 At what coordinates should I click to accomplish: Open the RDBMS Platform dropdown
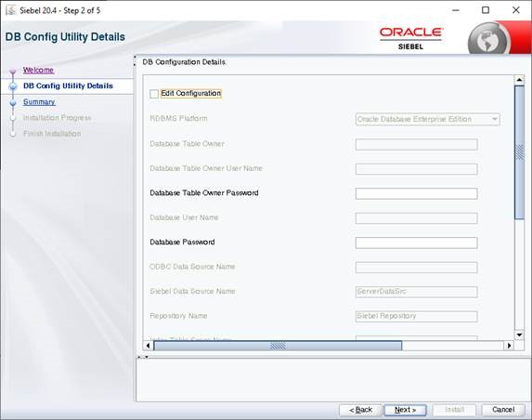click(x=427, y=119)
